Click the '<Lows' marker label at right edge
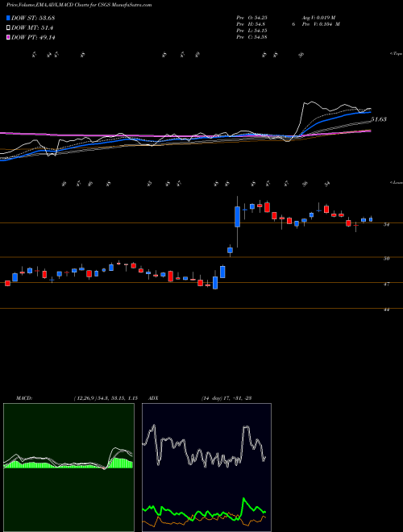 (x=396, y=183)
